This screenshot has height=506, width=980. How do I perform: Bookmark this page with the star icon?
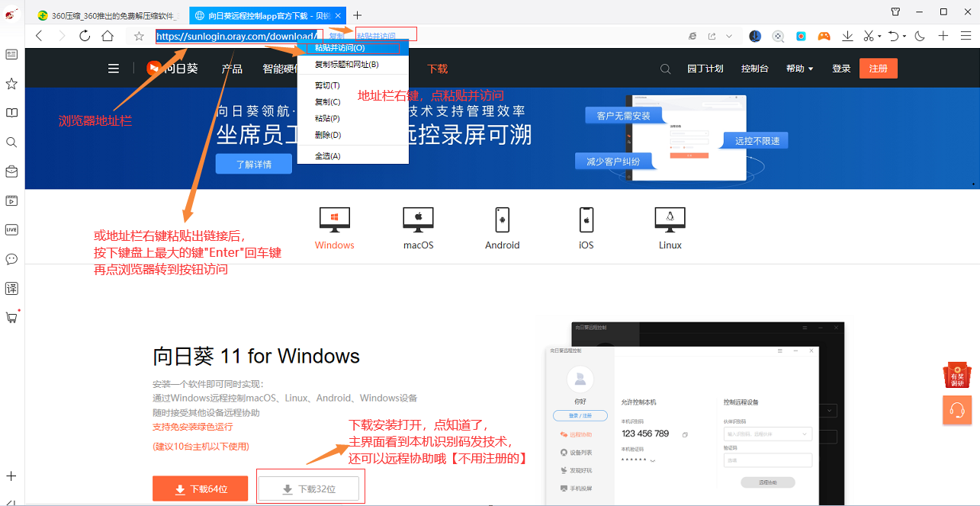pyautogui.click(x=139, y=36)
